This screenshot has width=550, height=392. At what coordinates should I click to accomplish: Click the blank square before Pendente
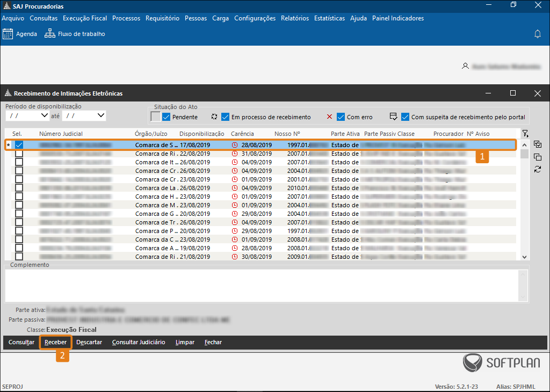155,117
